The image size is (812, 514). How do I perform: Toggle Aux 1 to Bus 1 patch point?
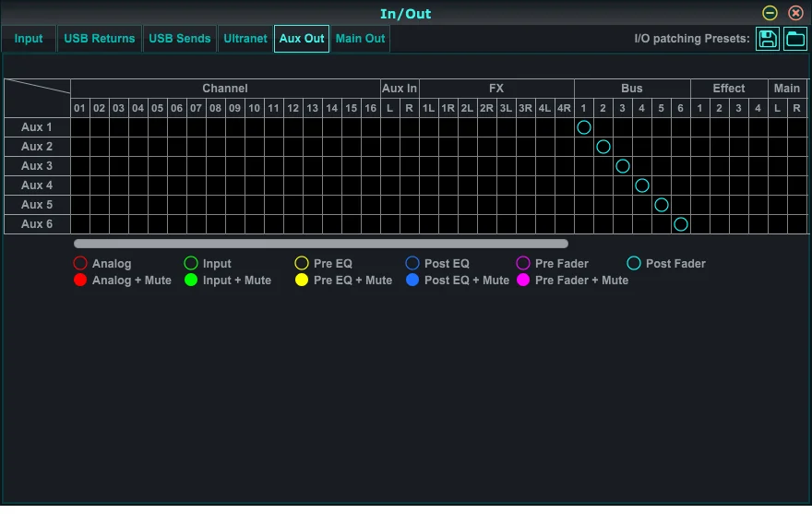(583, 127)
